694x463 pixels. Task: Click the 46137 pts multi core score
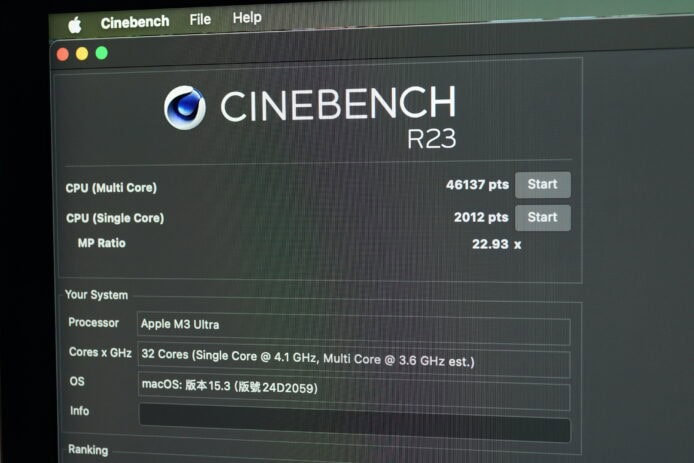point(477,184)
